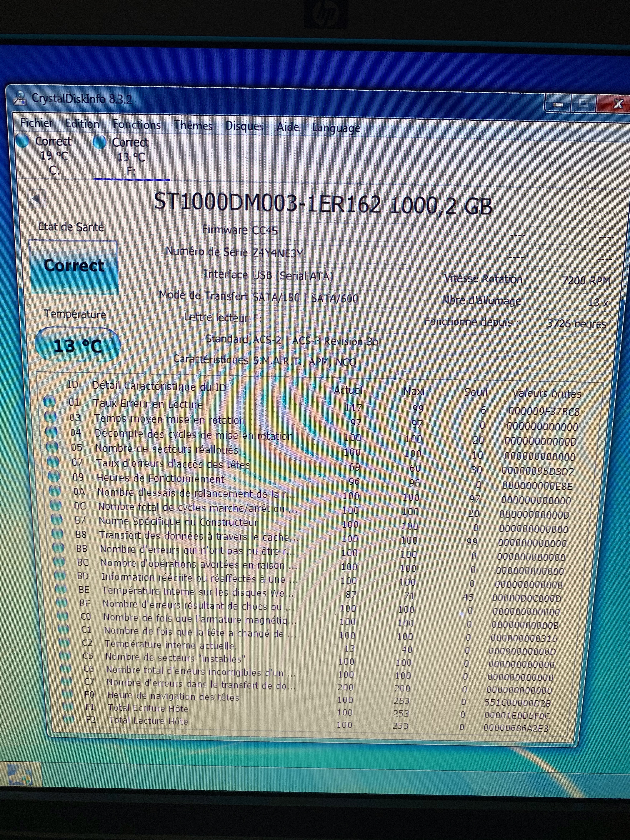Open the Disques menu
Viewport: 630px width, 840px height.
tap(244, 126)
